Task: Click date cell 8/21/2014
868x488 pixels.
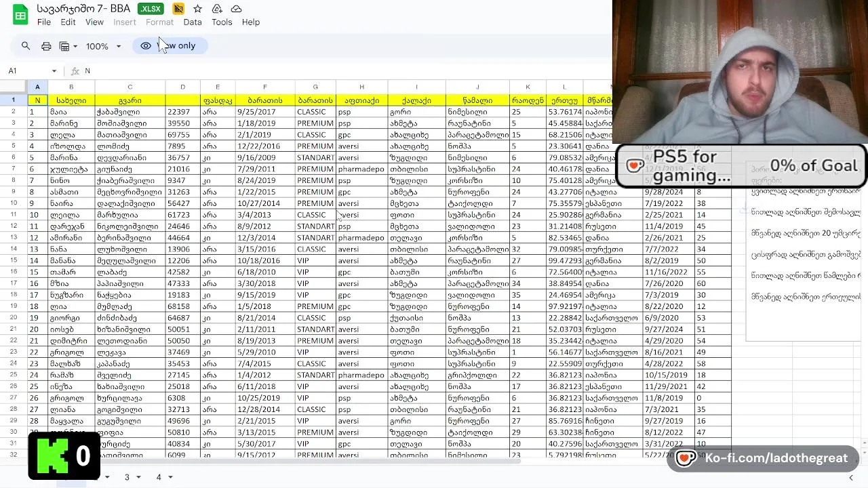Action: pyautogui.click(x=265, y=318)
